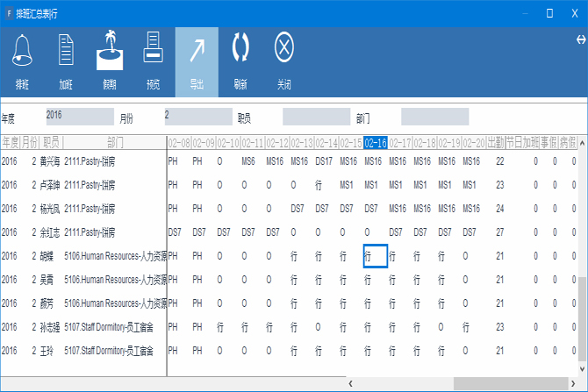This screenshot has width=588, height=392.
Task: Open 预览 print preview icon
Action: click(153, 51)
